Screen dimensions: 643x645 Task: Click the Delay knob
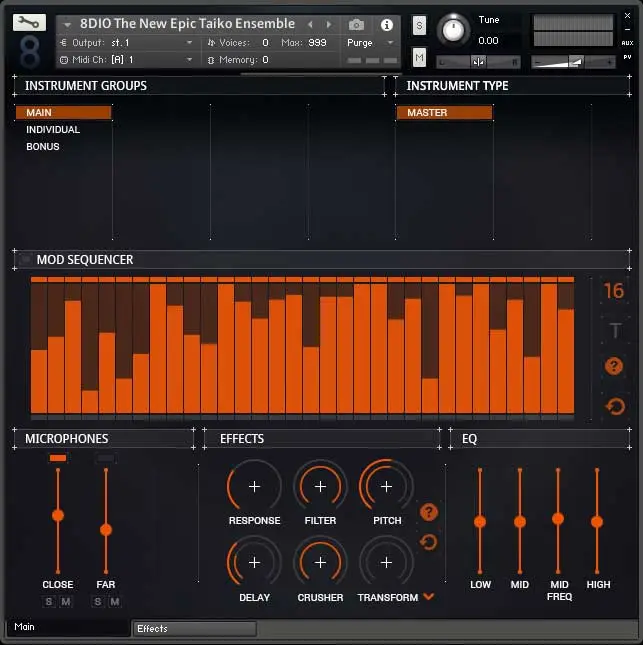(x=254, y=562)
